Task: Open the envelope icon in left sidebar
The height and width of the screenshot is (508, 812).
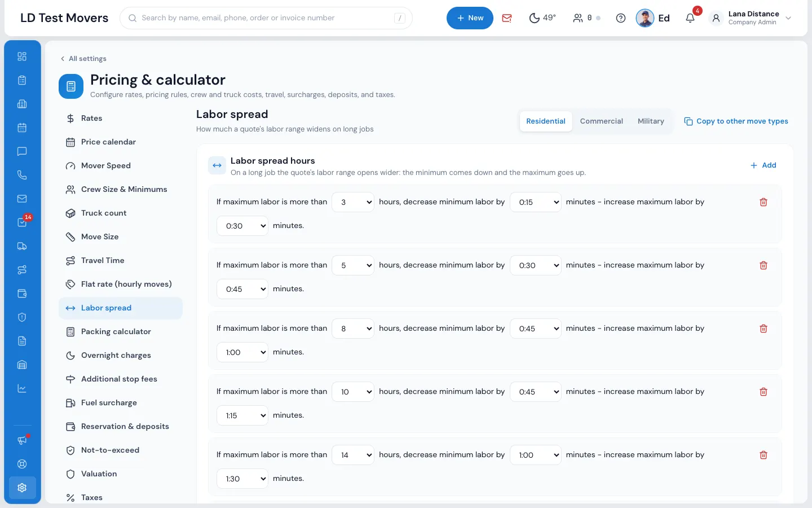Action: click(x=22, y=199)
